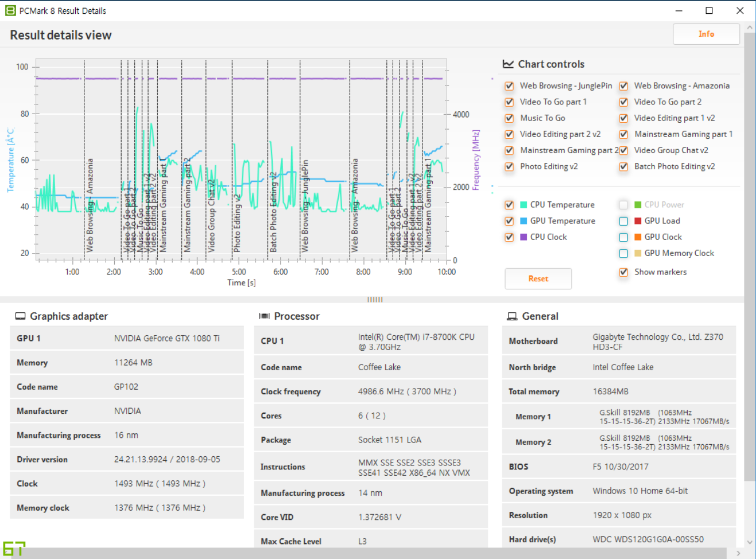Click the blue GPU Temperature color swatch
The width and height of the screenshot is (756, 559).
[x=524, y=221]
